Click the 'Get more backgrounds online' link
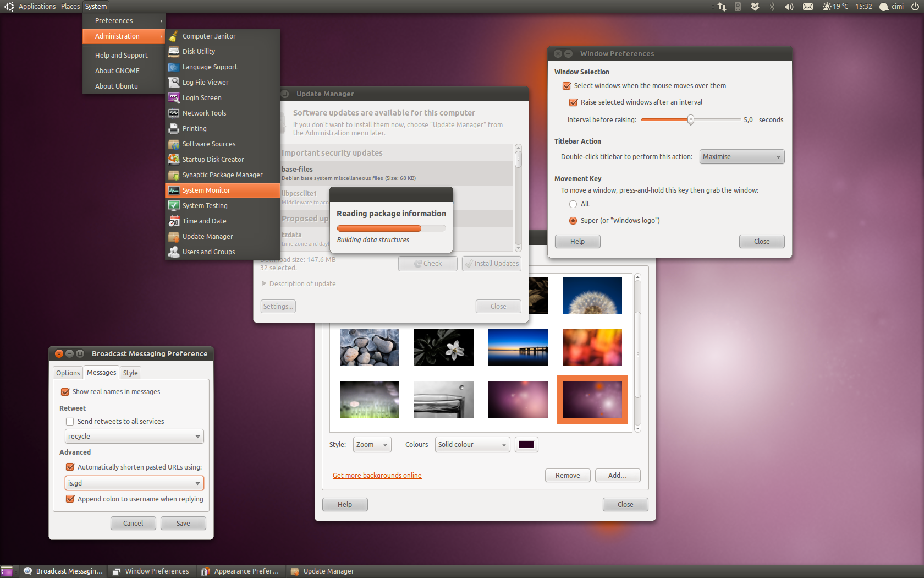The width and height of the screenshot is (924, 578). 377,476
